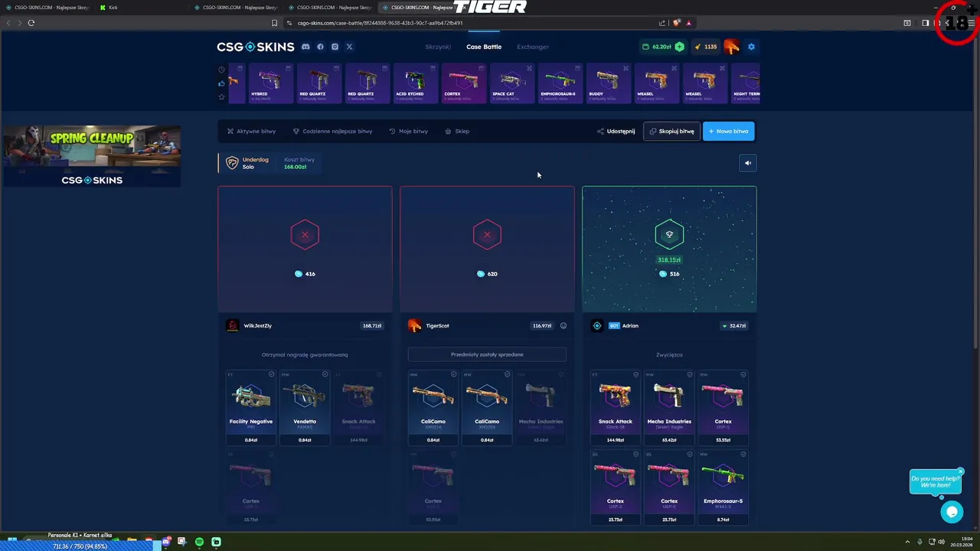Screen dimensions: 980x551
Task: Open the Adrian bot avatar icon
Action: (x=597, y=326)
